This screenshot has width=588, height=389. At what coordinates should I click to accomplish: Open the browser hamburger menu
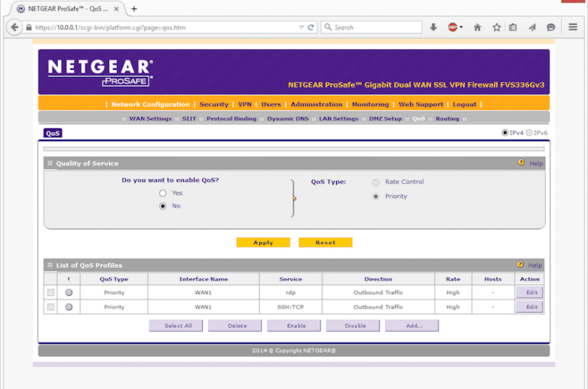(x=573, y=27)
